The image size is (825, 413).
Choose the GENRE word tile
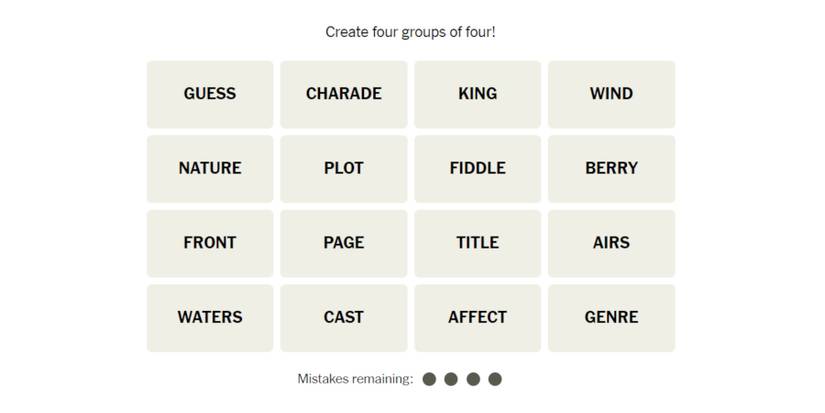point(611,317)
